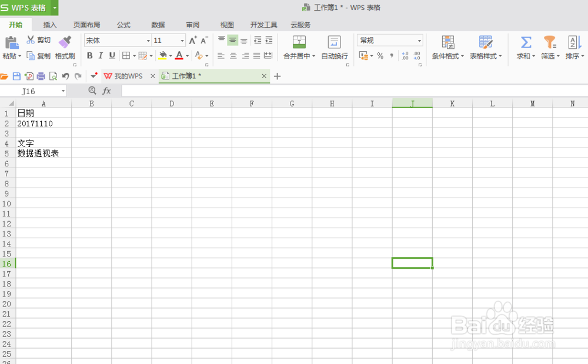Click distributed alignment icon
This screenshot has width=588, height=364.
tap(268, 56)
